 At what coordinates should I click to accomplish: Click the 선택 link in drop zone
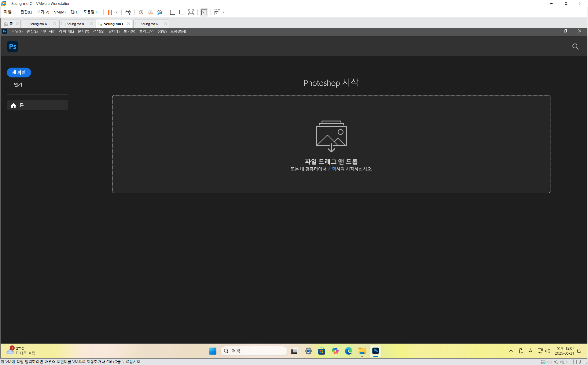pos(332,169)
